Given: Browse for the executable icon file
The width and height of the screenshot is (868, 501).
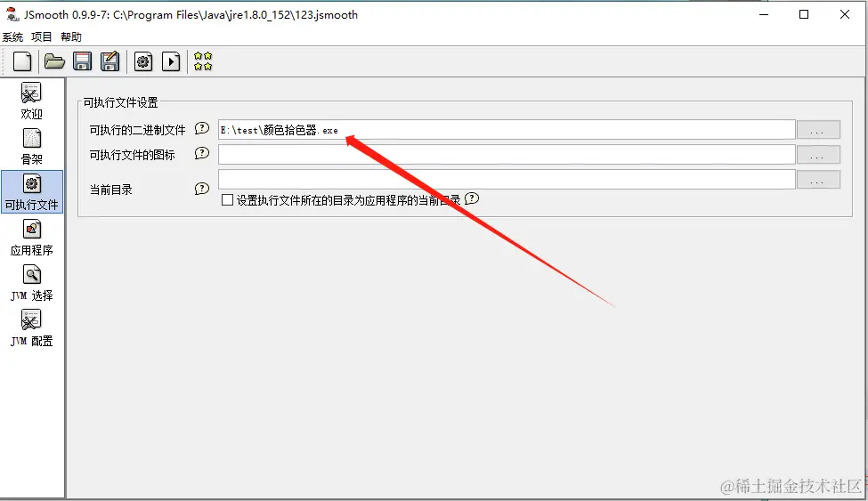Looking at the screenshot, I should (818, 155).
